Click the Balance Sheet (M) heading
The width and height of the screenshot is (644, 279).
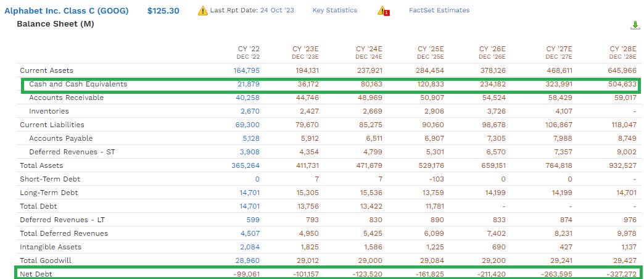point(55,24)
